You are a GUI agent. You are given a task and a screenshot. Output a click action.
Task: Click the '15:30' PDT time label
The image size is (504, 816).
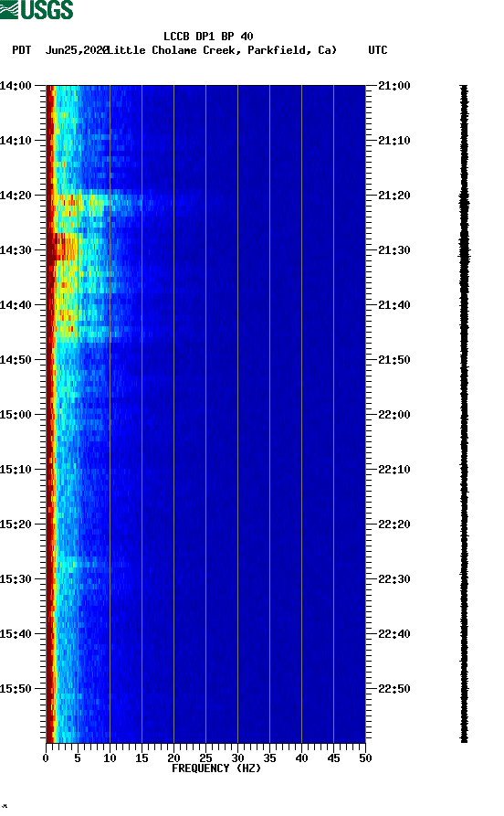[x=16, y=578]
